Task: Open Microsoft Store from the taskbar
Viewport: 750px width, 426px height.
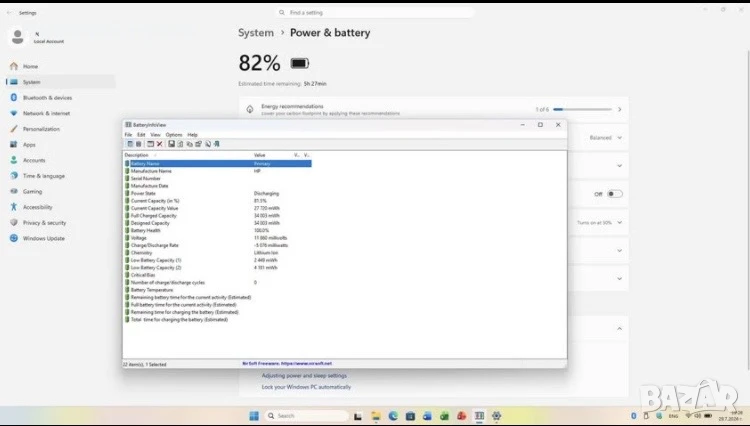Action: (410, 416)
